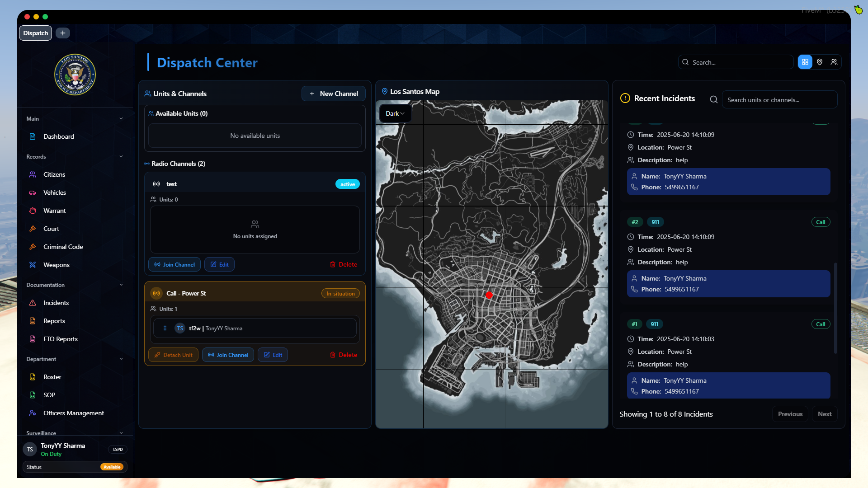The width and height of the screenshot is (868, 488).
Task: Click the units view icon in header
Action: (x=834, y=62)
